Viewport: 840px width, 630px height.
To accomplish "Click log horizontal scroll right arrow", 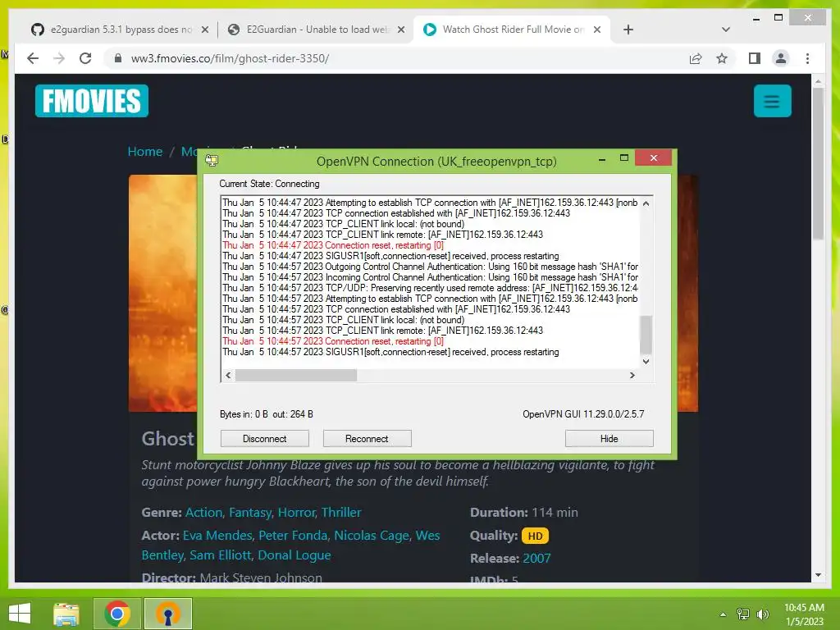I will point(632,375).
